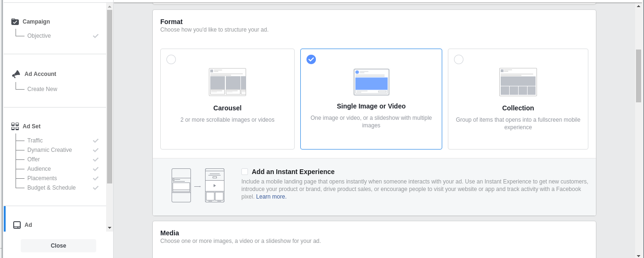The image size is (644, 258).
Task: Click the main page vertical scrollbar thumb
Action: tap(639, 75)
